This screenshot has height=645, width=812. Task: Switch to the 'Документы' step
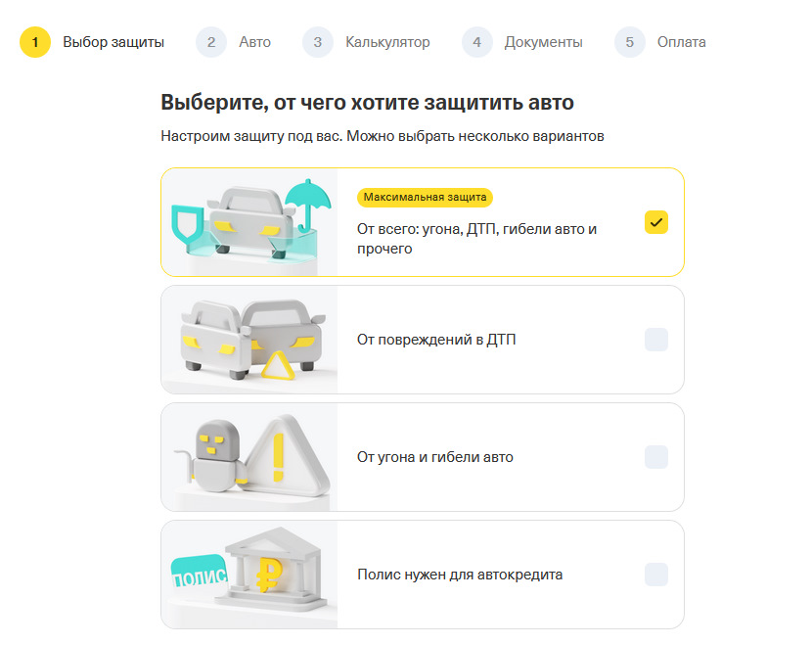(543, 42)
